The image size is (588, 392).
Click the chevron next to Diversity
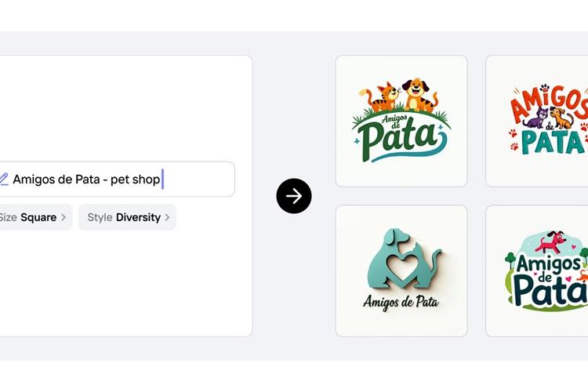coord(167,217)
